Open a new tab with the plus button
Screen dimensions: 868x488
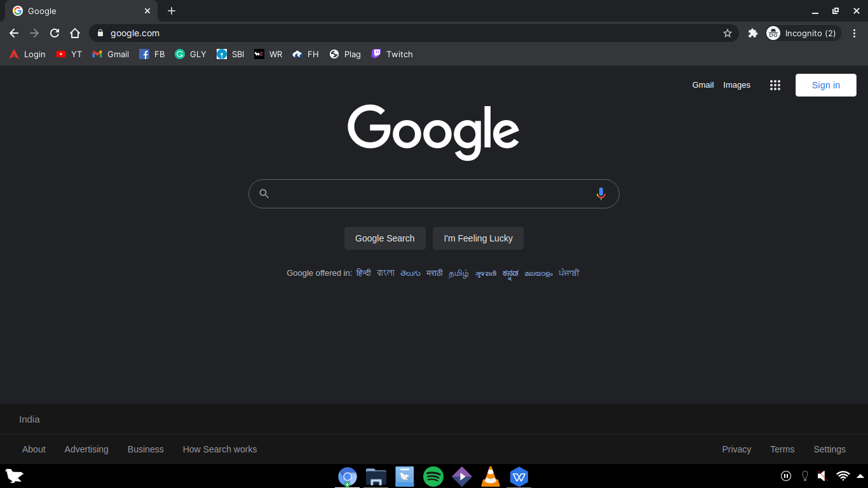click(172, 11)
